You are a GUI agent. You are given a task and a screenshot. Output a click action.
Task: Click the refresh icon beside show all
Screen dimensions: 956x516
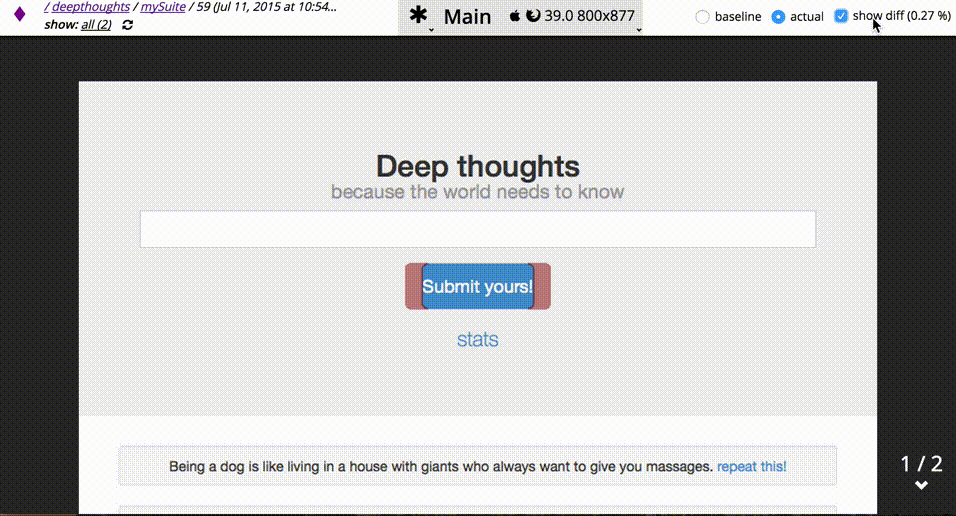pyautogui.click(x=127, y=25)
